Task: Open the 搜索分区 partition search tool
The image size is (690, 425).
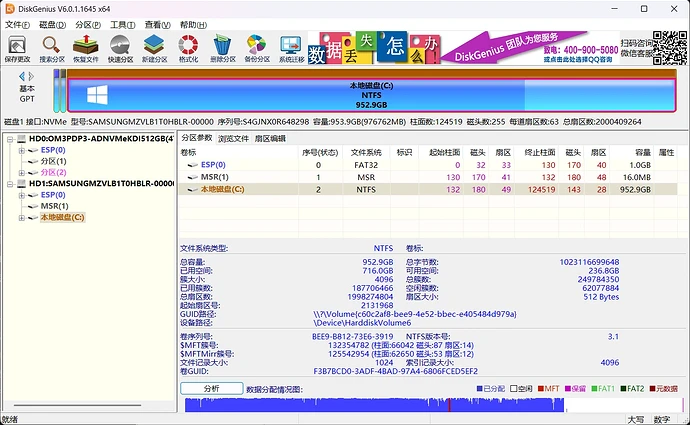Action: (x=51, y=48)
